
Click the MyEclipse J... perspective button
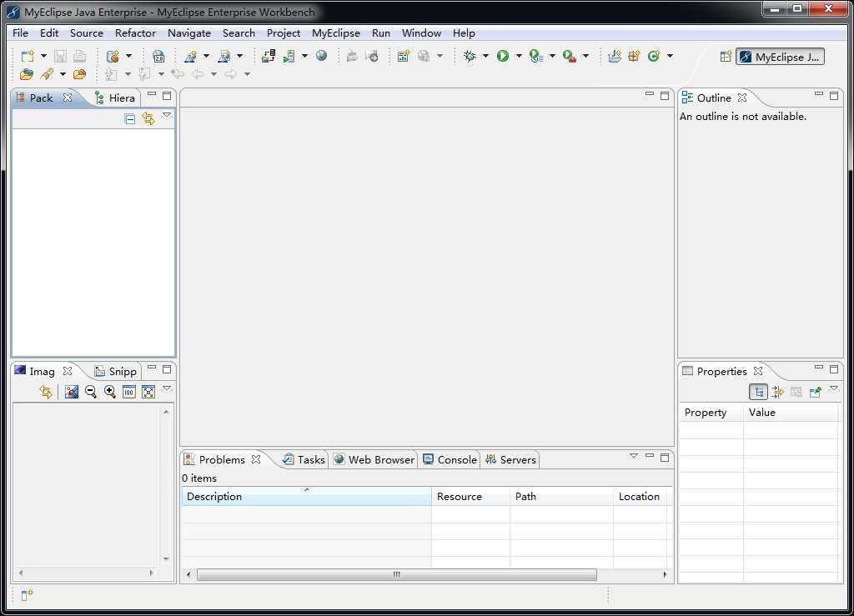click(x=780, y=57)
